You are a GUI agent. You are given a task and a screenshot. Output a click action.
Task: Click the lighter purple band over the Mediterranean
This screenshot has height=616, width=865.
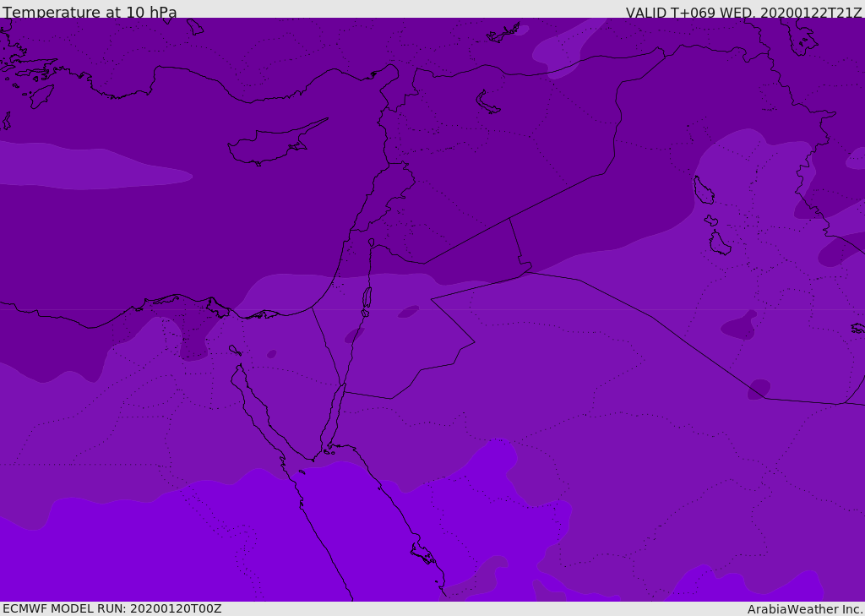(93, 167)
